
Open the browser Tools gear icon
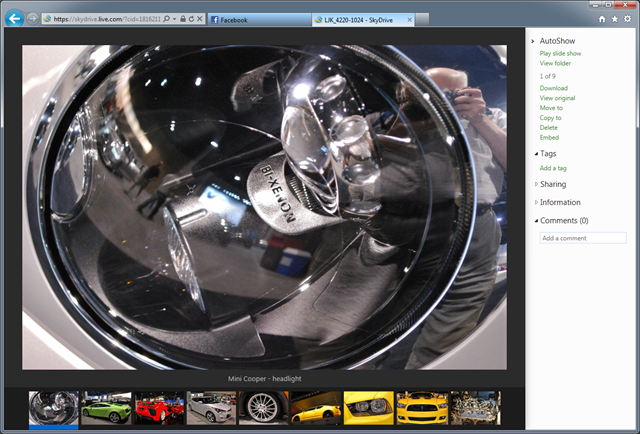627,19
